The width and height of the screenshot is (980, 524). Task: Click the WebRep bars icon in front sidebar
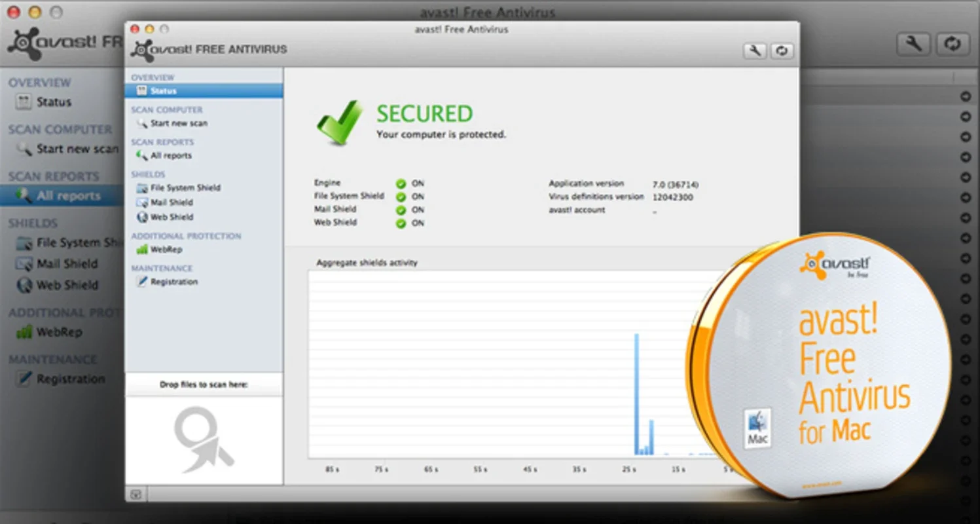pos(141,250)
